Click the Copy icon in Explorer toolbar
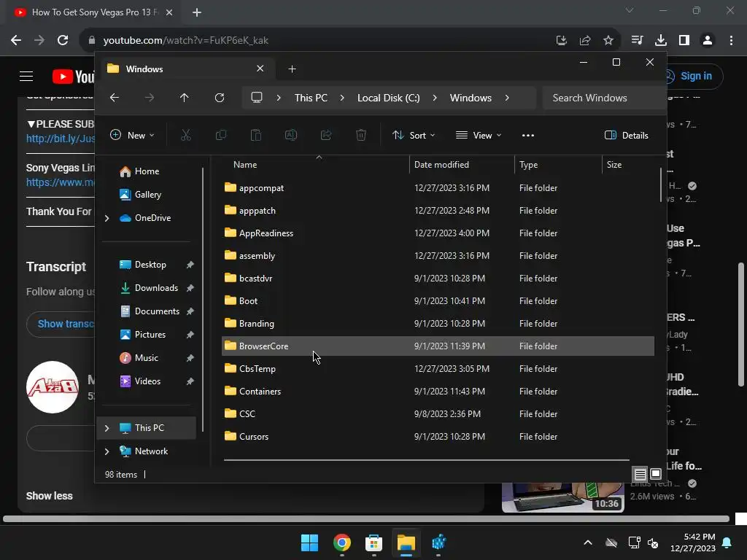Screen dimensions: 747x560 click(220, 135)
